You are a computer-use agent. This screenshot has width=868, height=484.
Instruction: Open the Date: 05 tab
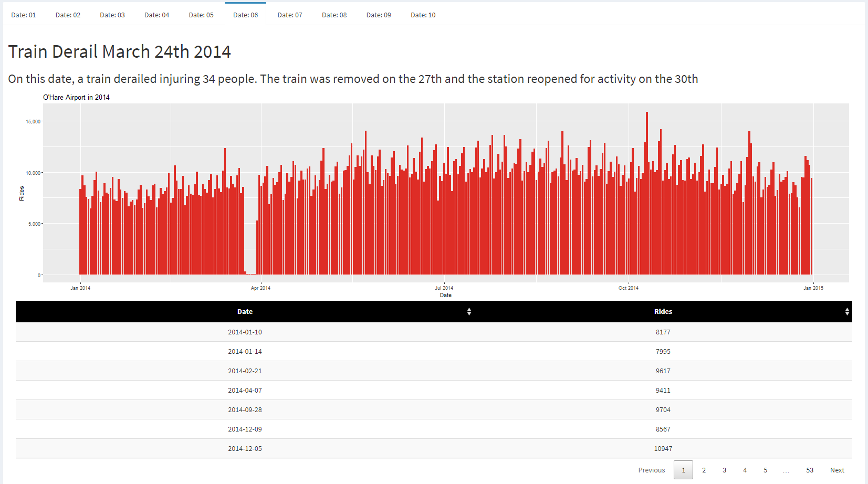(201, 15)
